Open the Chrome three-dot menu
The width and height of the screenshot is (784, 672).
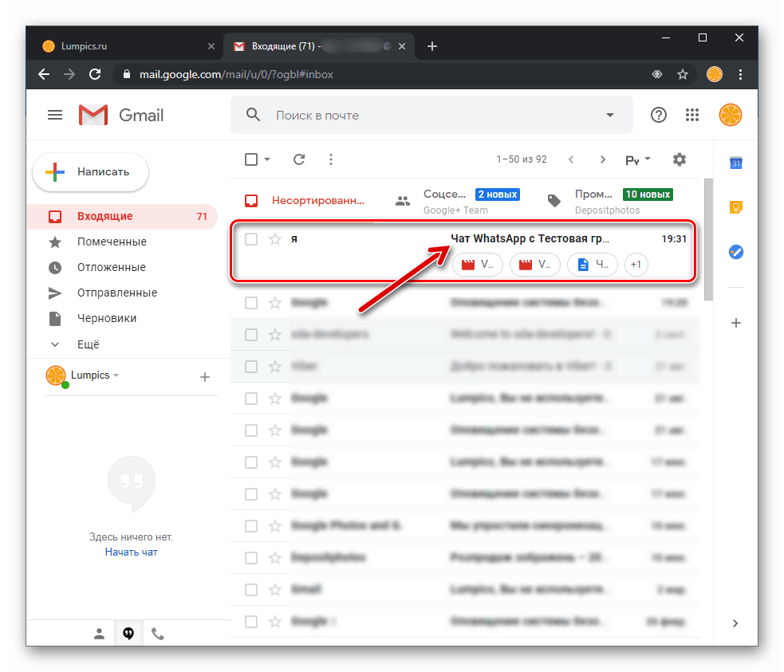740,74
